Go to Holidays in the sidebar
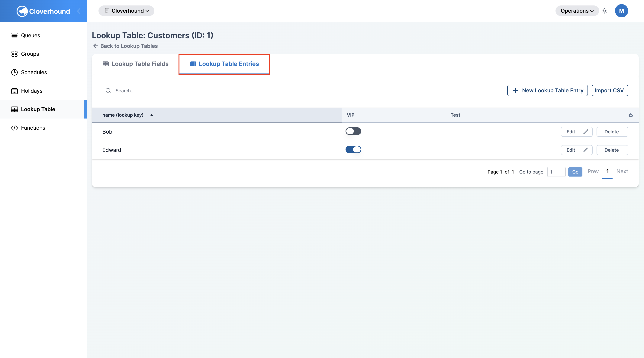 pyautogui.click(x=43, y=91)
